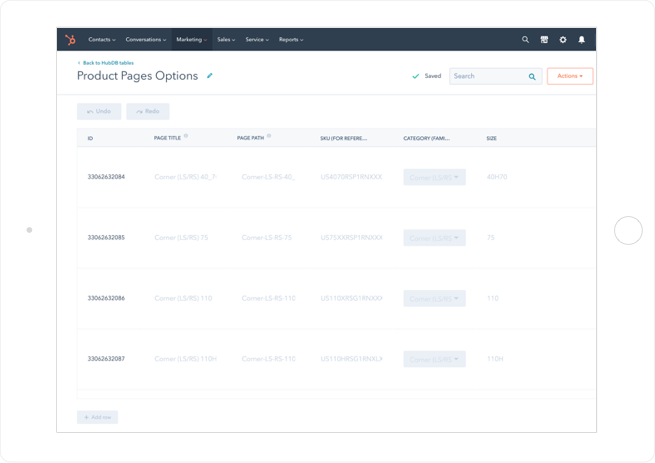Open the search magnifier in top navigation

(x=525, y=40)
